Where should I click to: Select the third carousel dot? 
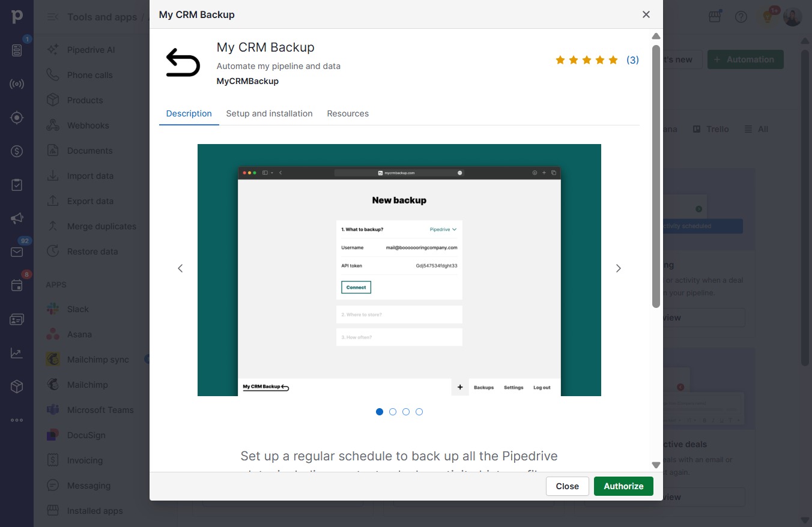(406, 412)
